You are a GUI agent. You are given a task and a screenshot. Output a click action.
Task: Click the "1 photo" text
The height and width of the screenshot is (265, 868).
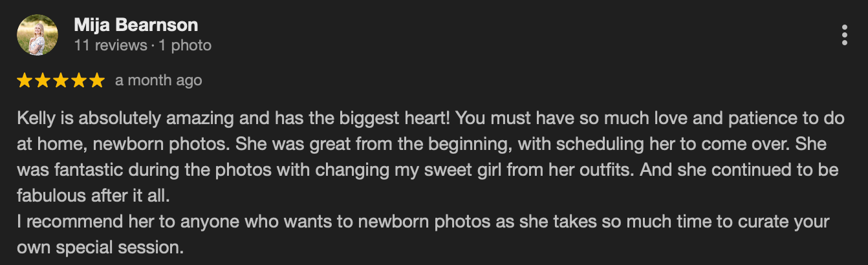184,46
